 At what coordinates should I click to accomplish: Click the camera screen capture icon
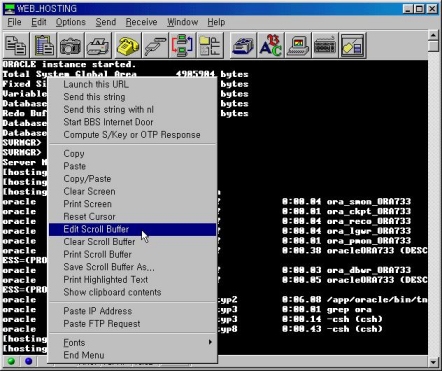click(x=71, y=45)
